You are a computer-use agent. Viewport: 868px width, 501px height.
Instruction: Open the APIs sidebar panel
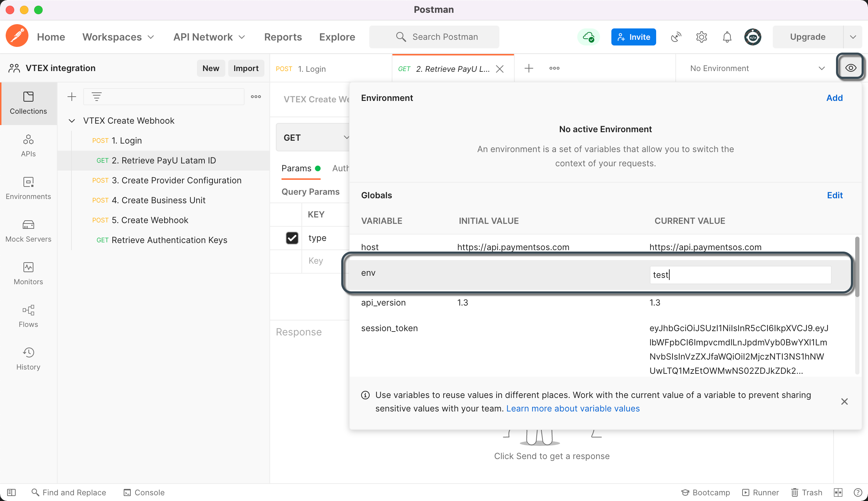[28, 146]
